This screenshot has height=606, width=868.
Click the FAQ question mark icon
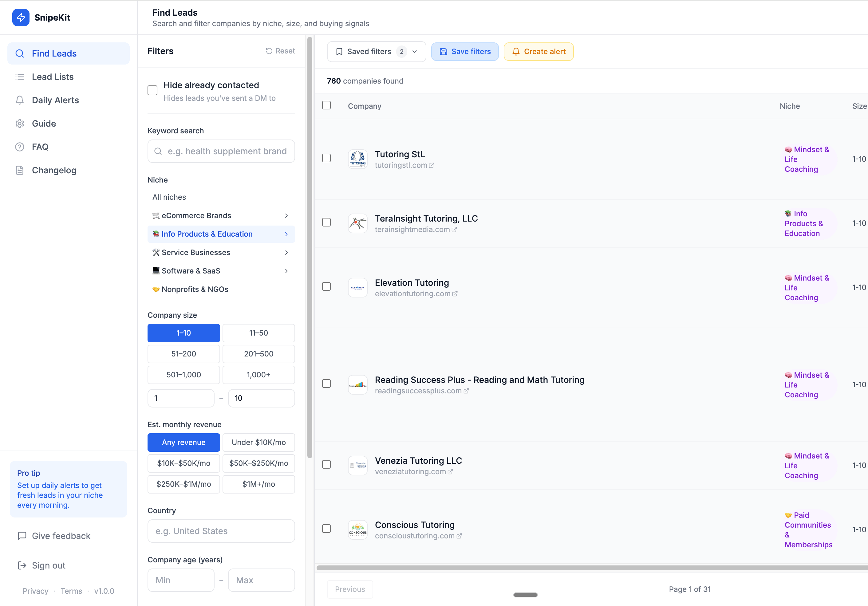(x=20, y=147)
